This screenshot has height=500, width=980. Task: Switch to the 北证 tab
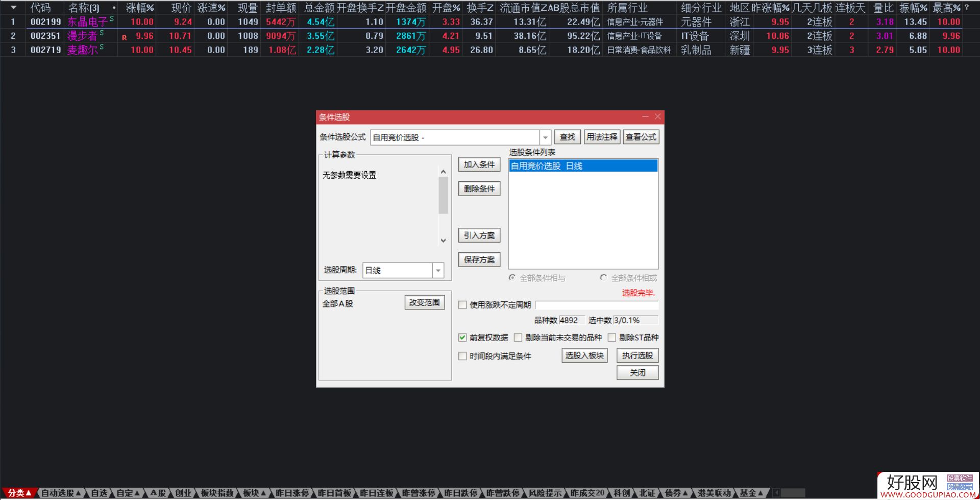(647, 493)
